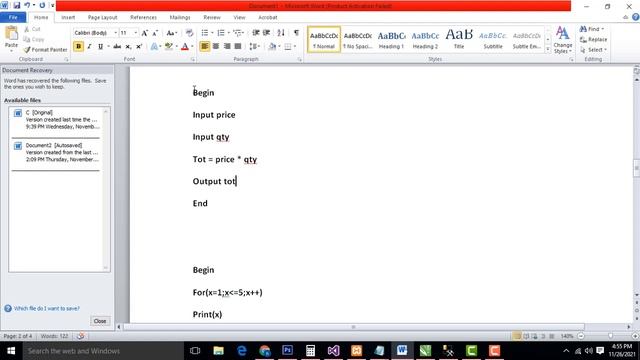640x360 pixels.
Task: Click the zoom slider handle
Action: (x=610, y=336)
